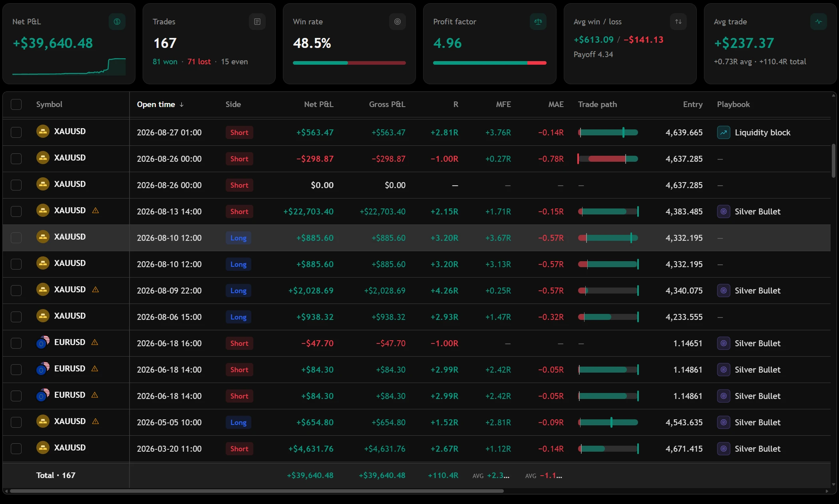
Task: Click the Liquidity block playbook label
Action: [x=762, y=133]
